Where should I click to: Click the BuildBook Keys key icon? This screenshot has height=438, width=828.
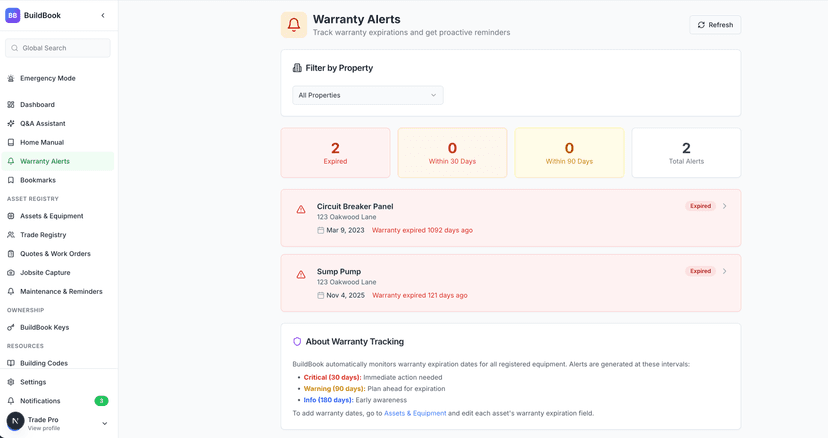pos(11,328)
